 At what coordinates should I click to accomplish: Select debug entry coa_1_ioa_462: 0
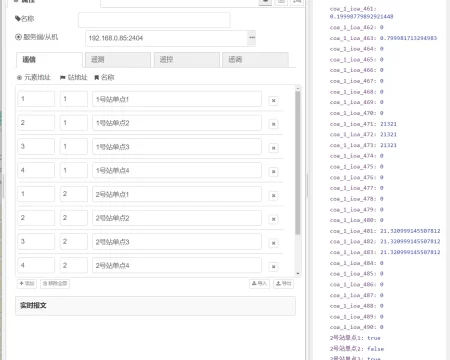tap(357, 27)
